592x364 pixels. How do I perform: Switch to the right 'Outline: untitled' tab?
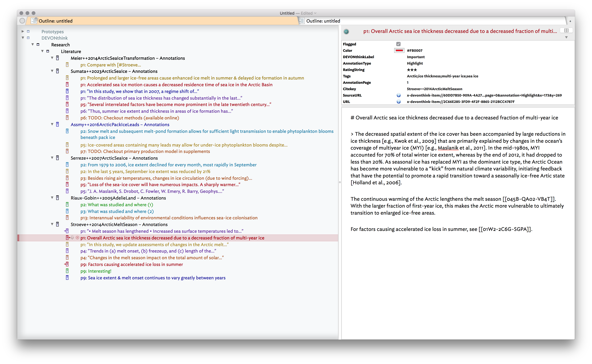323,21
